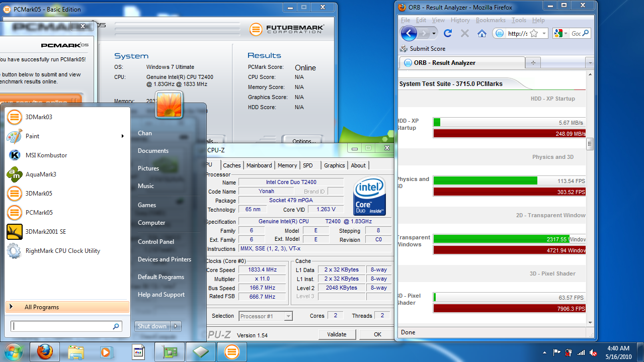
Task: Click the Firefox page vertical scrollbar
Action: pyautogui.click(x=590, y=144)
